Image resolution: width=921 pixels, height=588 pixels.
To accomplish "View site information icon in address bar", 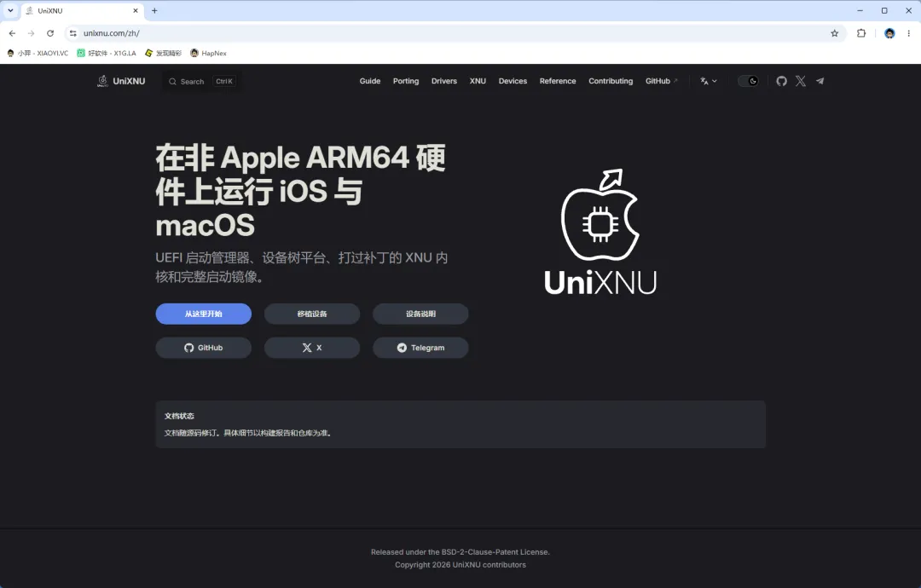I will tap(72, 33).
